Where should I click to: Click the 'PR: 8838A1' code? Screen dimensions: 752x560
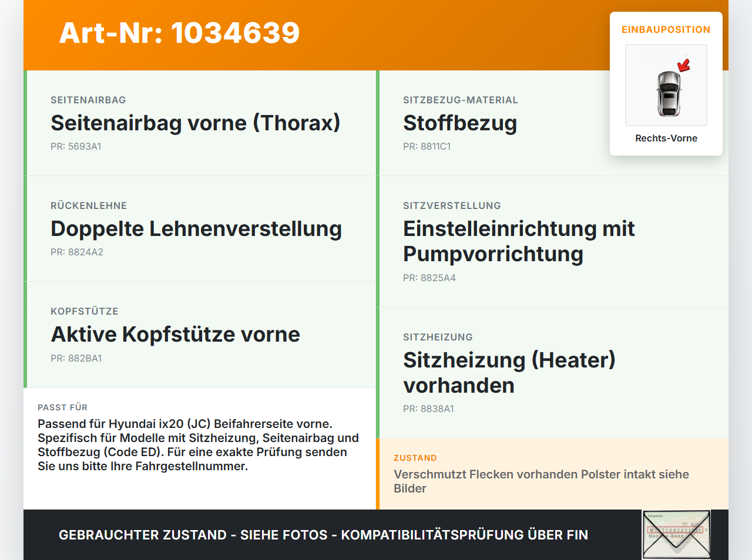coord(428,409)
